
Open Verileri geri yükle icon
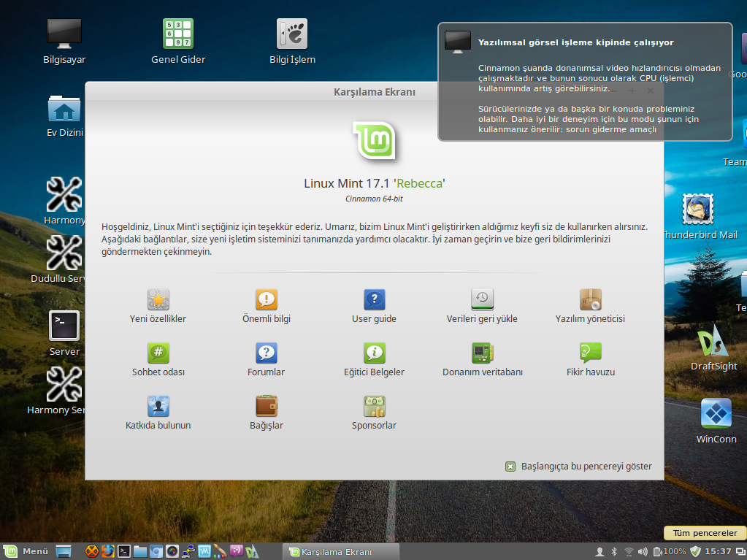pos(482,299)
